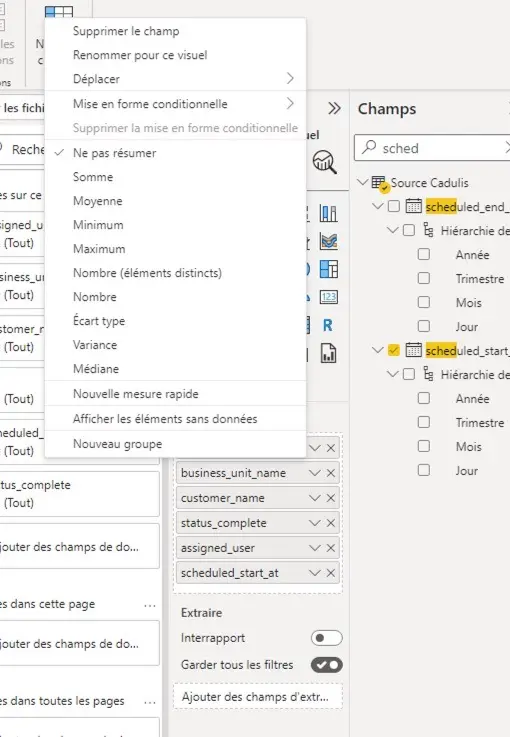Collapse Hiérarchie under scheduled_end
510x737 pixels.
coord(392,230)
